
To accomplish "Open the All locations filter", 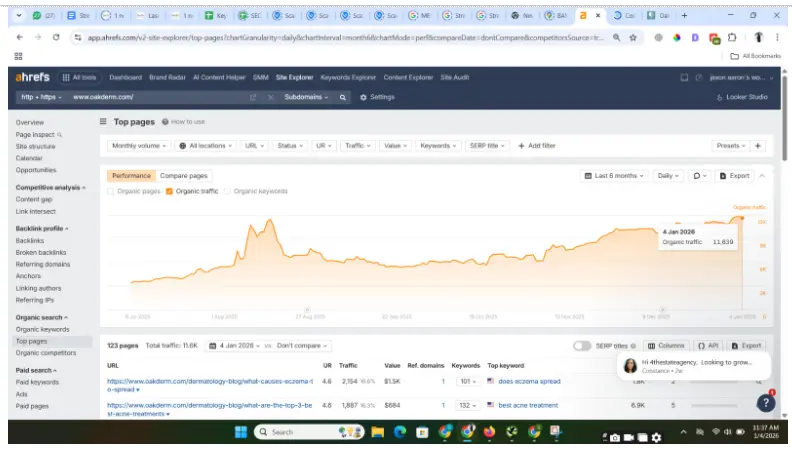I will (x=206, y=145).
